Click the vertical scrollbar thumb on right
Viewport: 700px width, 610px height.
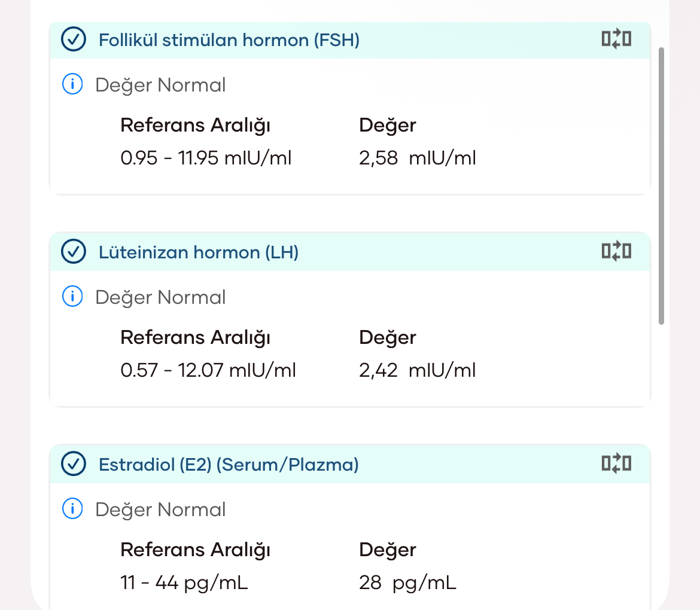point(661,186)
